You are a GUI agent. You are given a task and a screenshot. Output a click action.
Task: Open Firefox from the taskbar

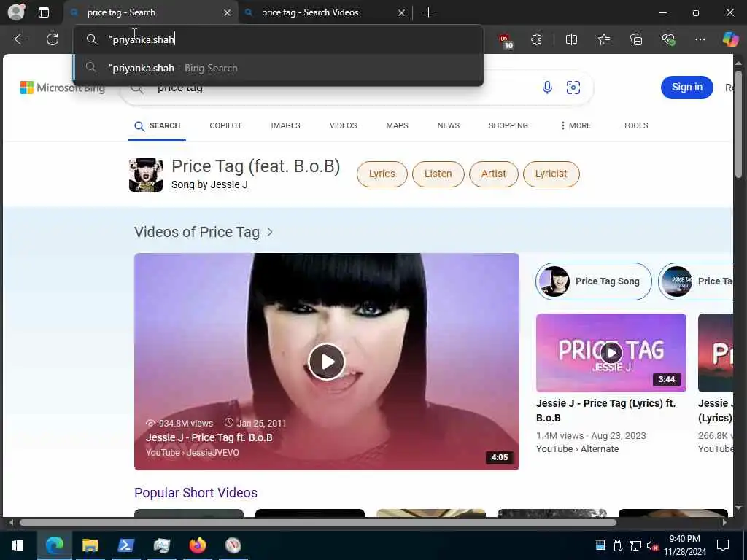point(197,545)
